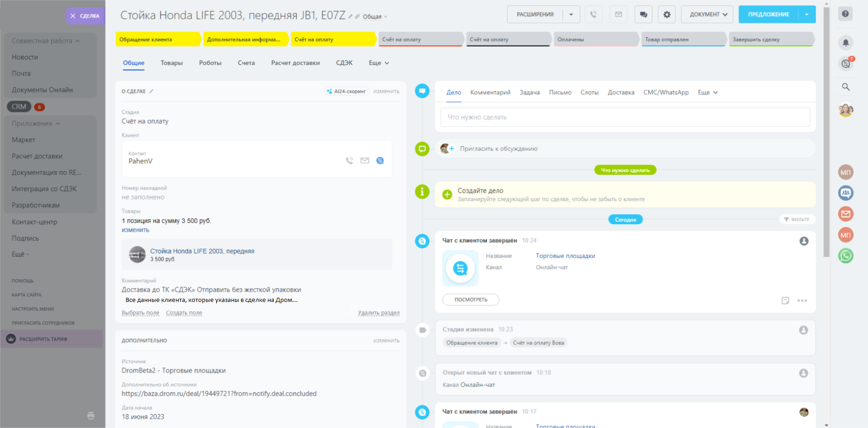Click the phone call icon for contact PahenV
The width and height of the screenshot is (868, 428).
[x=350, y=161]
